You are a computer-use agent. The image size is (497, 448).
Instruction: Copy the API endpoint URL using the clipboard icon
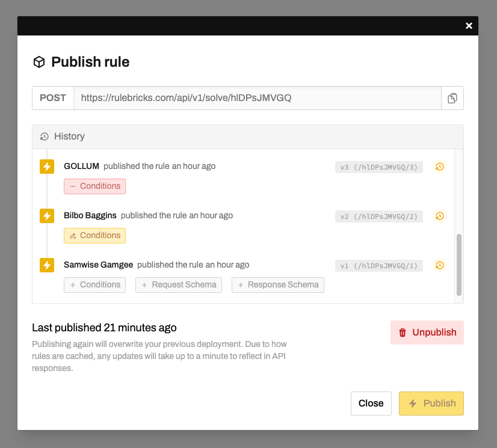tap(452, 97)
